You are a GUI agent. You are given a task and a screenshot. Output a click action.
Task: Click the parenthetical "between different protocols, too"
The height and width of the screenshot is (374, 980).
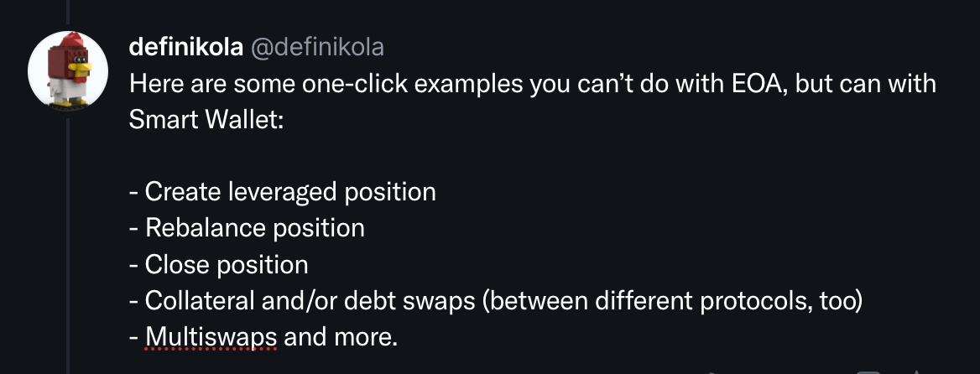(x=671, y=301)
